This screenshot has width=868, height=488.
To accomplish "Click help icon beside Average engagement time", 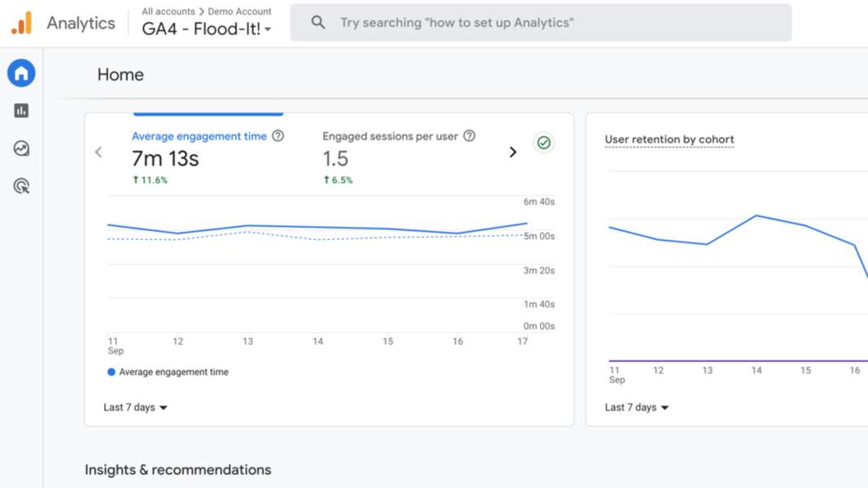I will pos(278,136).
